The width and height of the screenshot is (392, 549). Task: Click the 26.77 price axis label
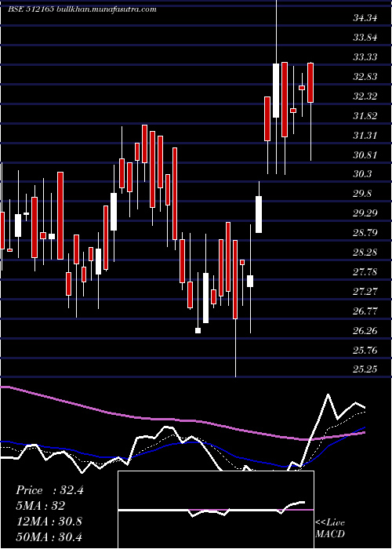pyautogui.click(x=365, y=311)
